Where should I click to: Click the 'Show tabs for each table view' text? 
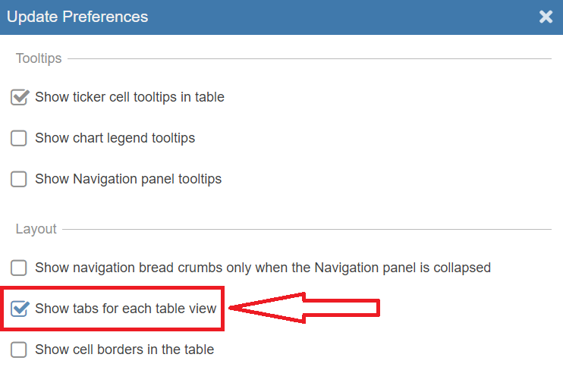(126, 309)
